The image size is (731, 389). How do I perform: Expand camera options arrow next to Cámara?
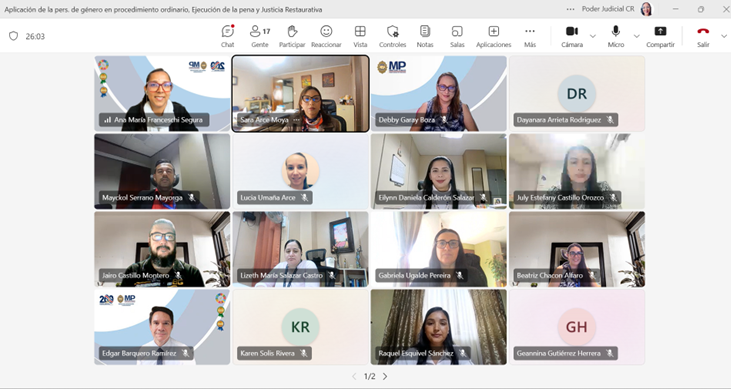593,36
